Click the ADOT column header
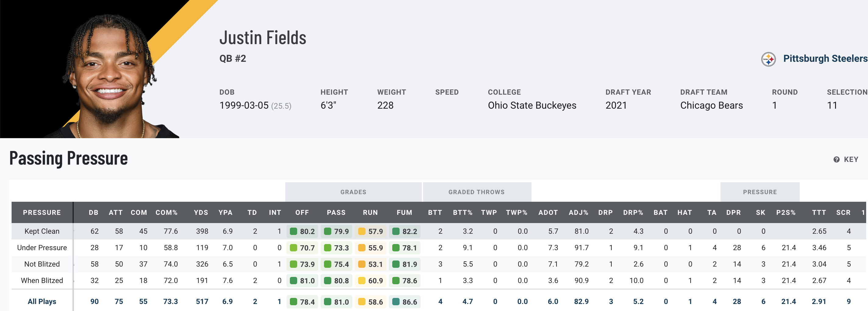The width and height of the screenshot is (868, 311). coord(548,212)
